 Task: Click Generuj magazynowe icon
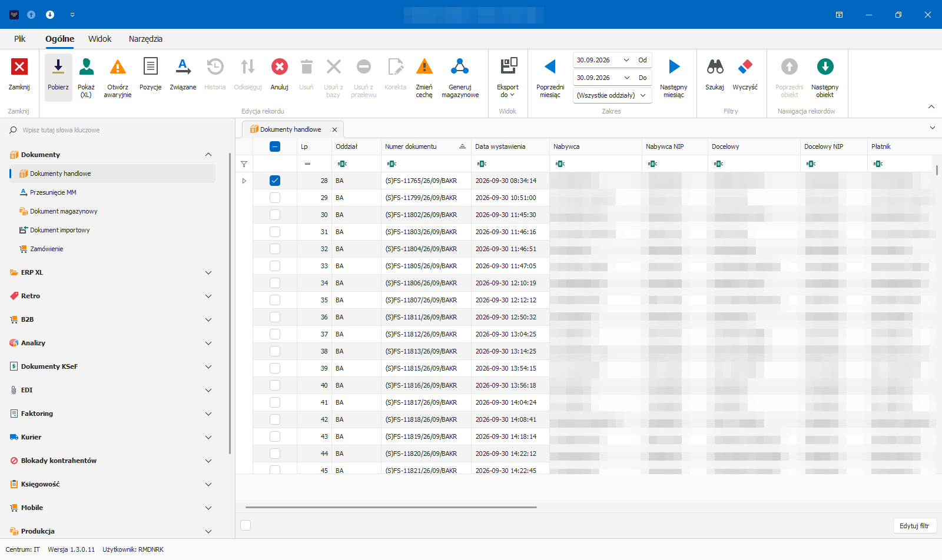[460, 66]
